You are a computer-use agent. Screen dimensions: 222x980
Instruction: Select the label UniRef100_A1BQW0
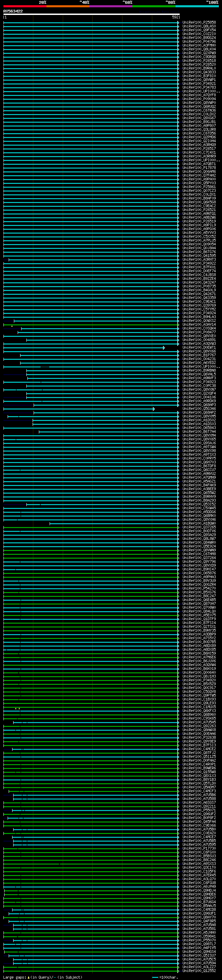(x=199, y=524)
